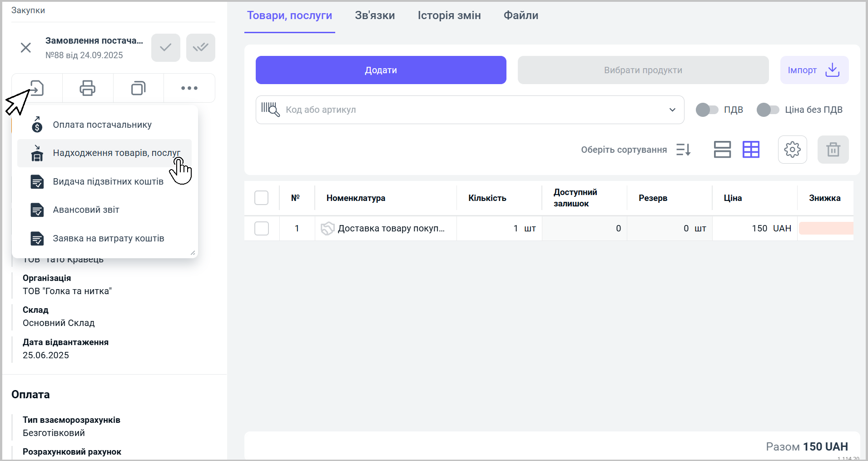The height and width of the screenshot is (461, 868).
Task: Click the Додати button
Action: (381, 70)
